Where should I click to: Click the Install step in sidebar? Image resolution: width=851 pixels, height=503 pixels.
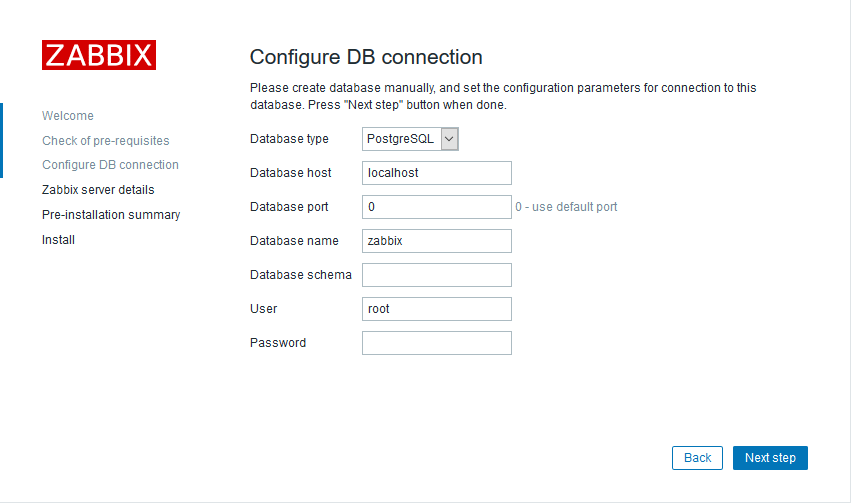pyautogui.click(x=58, y=240)
